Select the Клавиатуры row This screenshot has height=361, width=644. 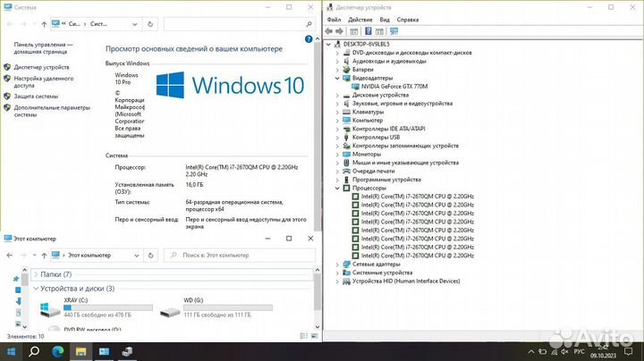[x=368, y=112]
